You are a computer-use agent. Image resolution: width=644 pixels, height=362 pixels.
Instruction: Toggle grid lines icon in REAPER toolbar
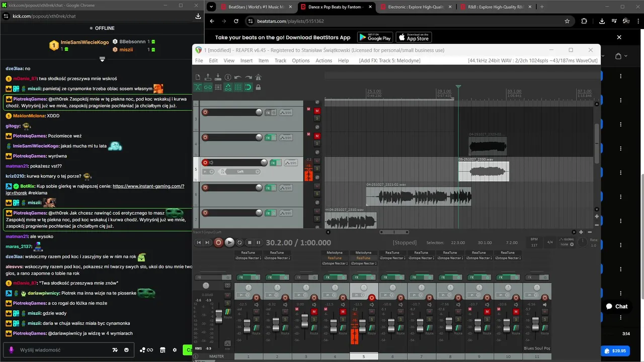click(238, 87)
